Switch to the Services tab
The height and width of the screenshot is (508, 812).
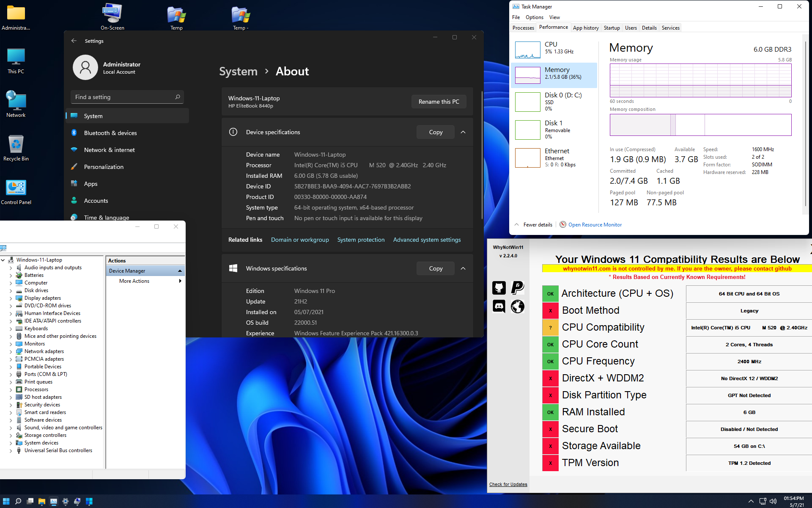pyautogui.click(x=670, y=28)
